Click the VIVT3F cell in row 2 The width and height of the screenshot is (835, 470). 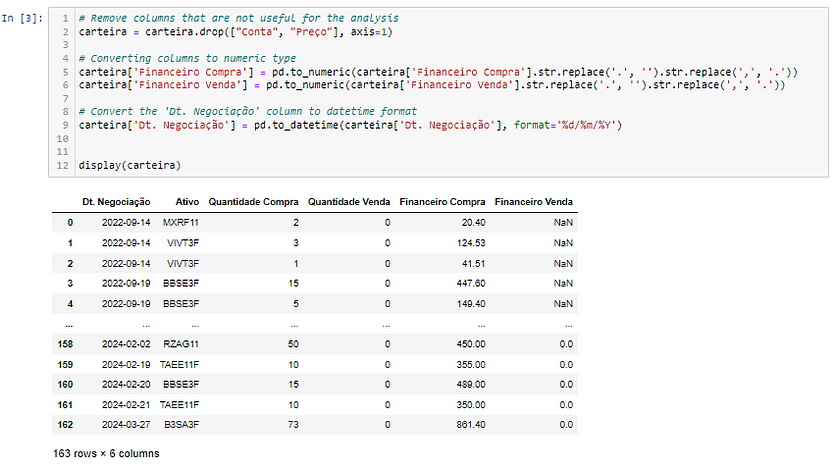[x=183, y=263]
